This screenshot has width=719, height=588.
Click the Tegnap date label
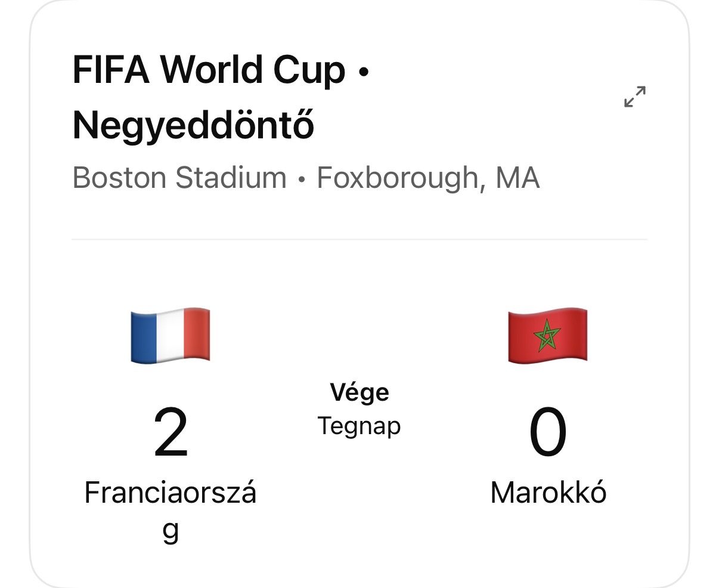pyautogui.click(x=359, y=427)
